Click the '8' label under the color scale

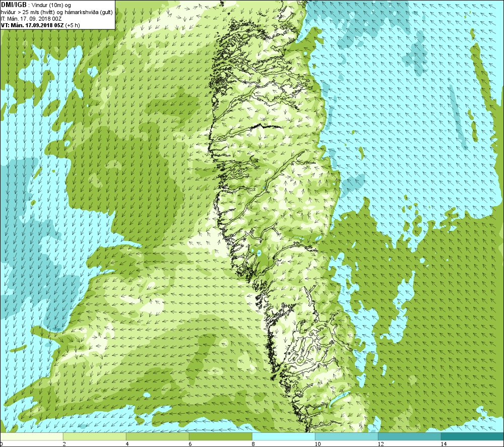(254, 444)
